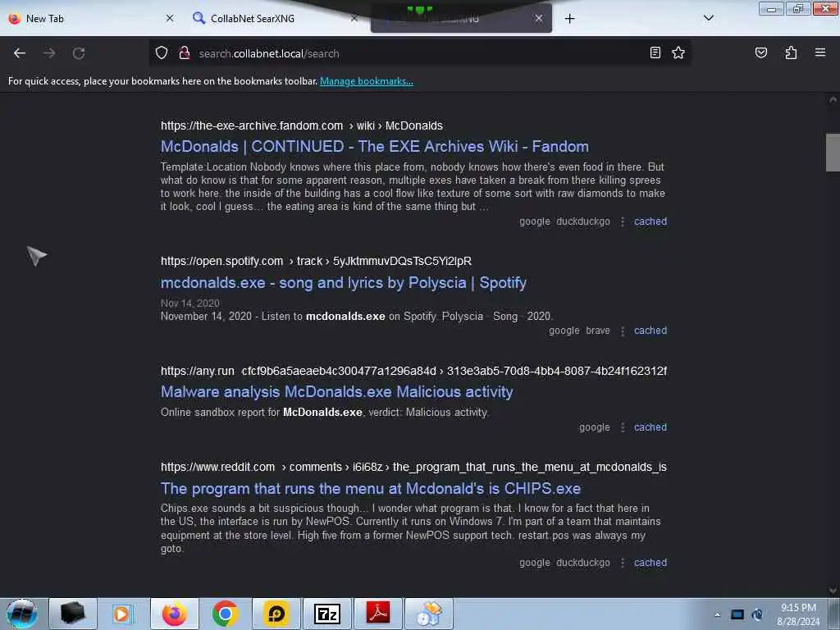Expand the list all tabs chevron
The image size is (840, 630).
point(708,18)
